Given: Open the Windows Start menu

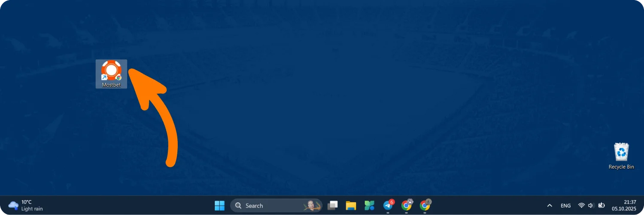Looking at the screenshot, I should click(x=219, y=206).
